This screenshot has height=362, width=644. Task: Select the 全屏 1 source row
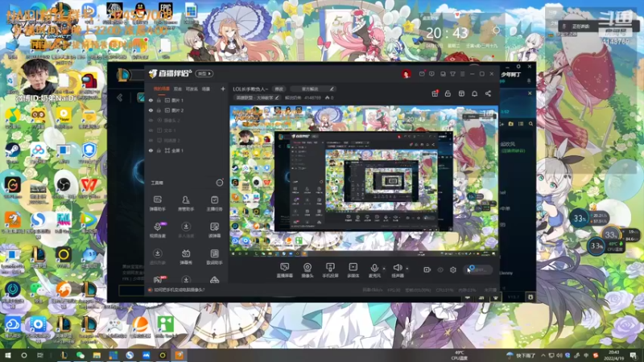tap(186, 150)
